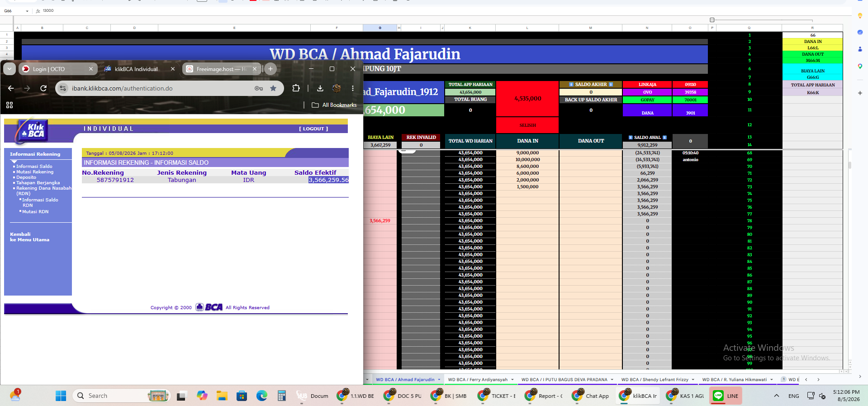Expand the browser tab search dropdown
The image size is (868, 406).
[x=9, y=69]
